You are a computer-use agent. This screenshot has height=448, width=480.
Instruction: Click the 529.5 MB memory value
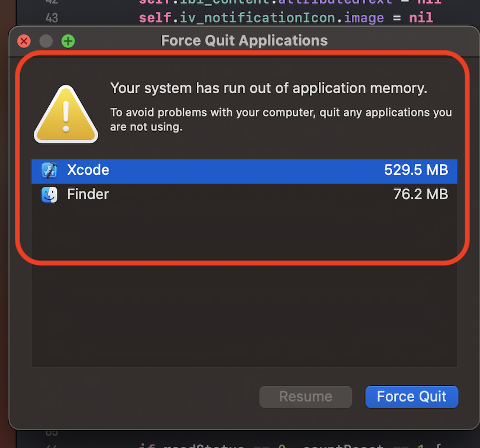[416, 170]
